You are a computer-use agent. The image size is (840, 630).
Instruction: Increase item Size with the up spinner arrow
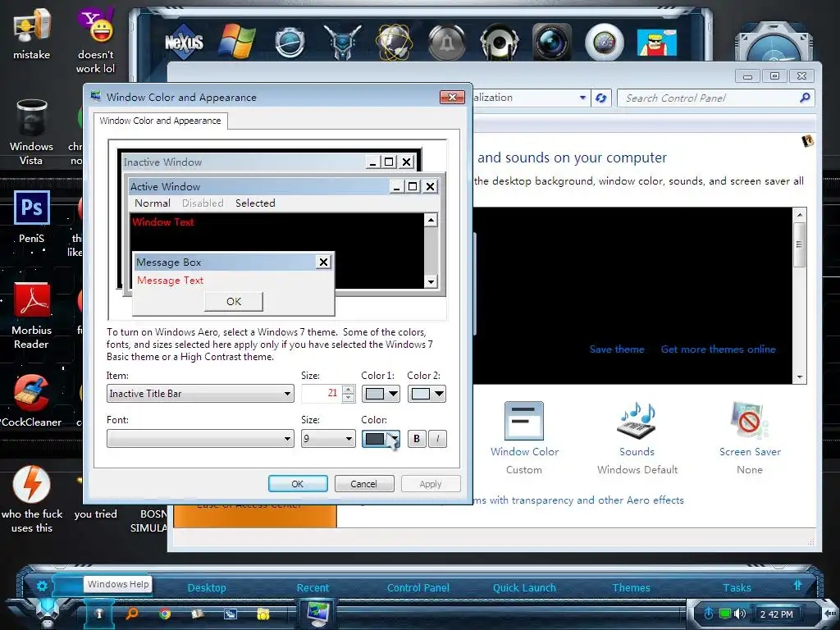tap(349, 390)
